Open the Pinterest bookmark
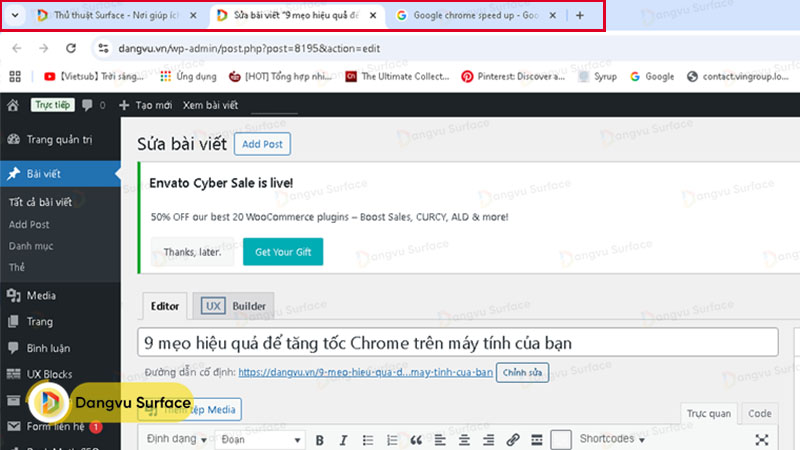This screenshot has height=450, width=800. (513, 77)
